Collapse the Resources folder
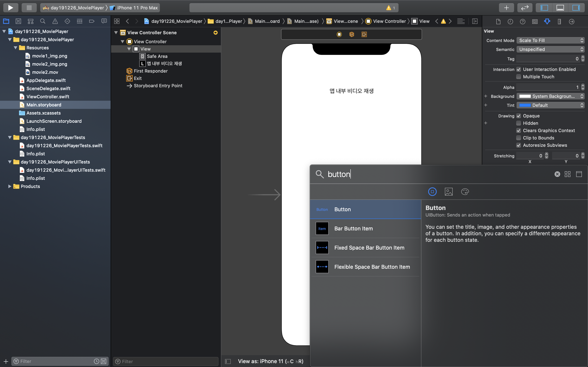 coord(16,48)
